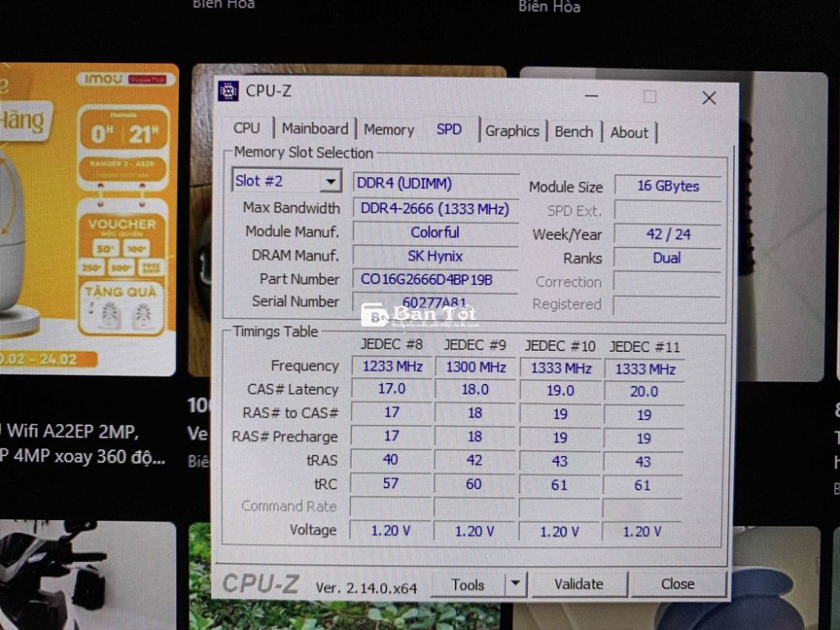Screen dimensions: 840x630
Task: Open the motorcycle listing thumbnail in background page
Action: point(88,575)
